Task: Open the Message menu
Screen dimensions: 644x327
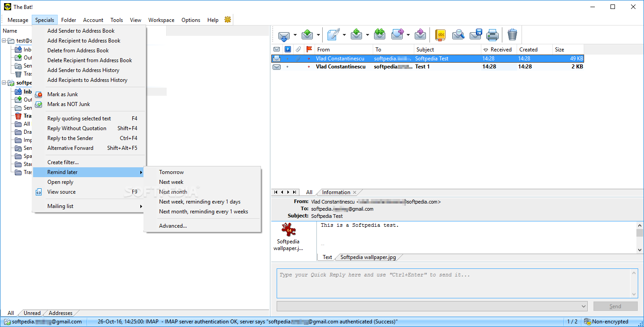Action: coord(18,20)
